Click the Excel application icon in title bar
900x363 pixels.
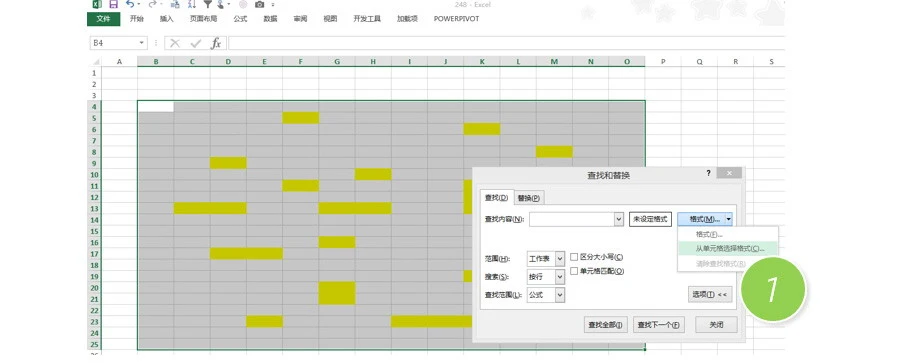[x=96, y=4]
